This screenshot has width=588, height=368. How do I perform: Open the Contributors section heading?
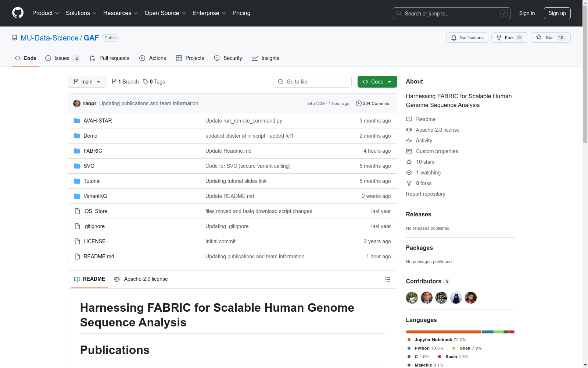(x=428, y=282)
